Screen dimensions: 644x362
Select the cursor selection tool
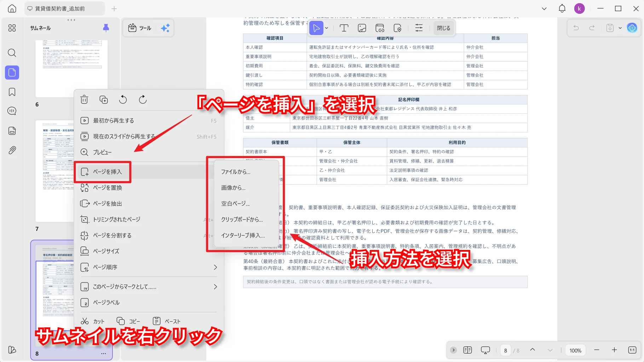pos(316,28)
